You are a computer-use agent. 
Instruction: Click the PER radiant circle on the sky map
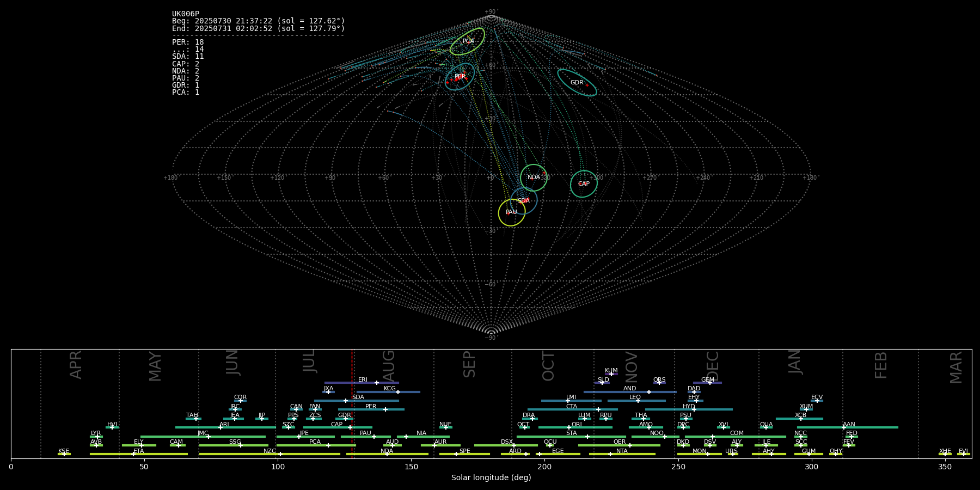click(460, 77)
